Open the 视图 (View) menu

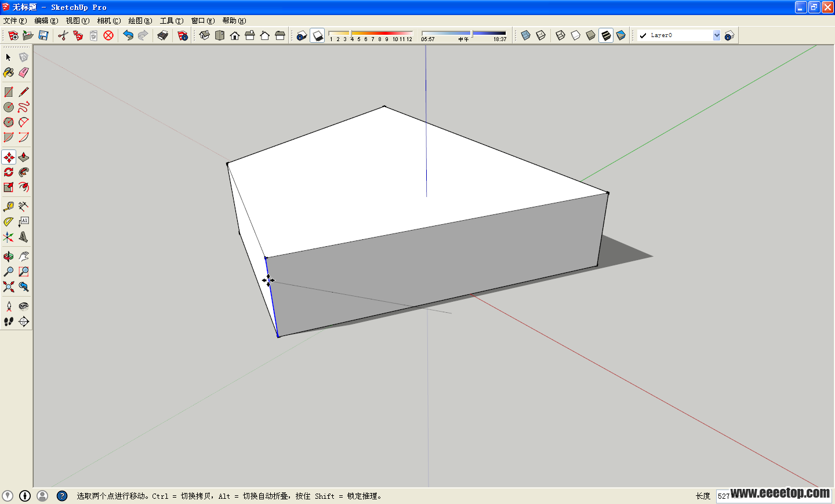[x=78, y=21]
